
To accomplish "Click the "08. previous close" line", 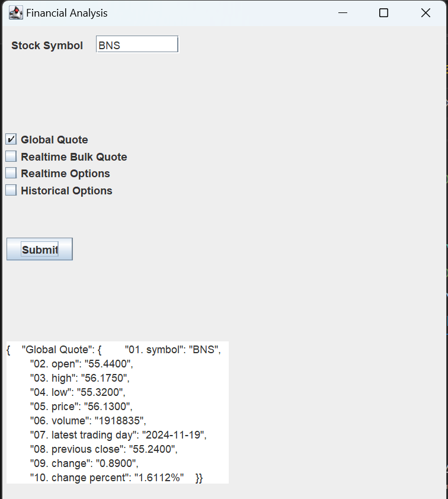I will click(x=104, y=449).
